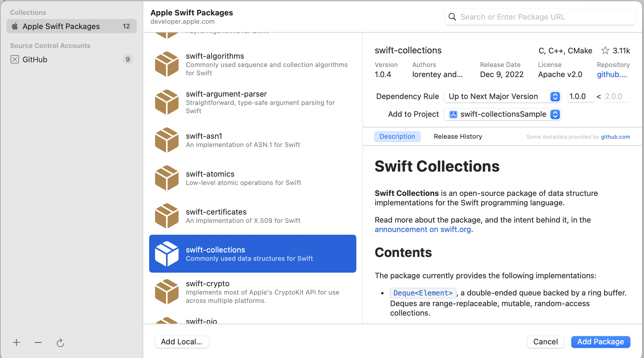Click the Deque<Element> code link
This screenshot has width=644, height=358.
pos(423,293)
